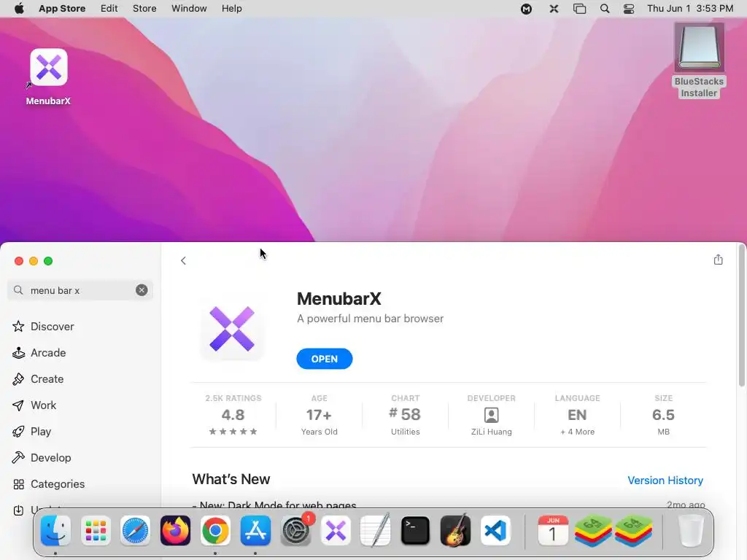Click the date and time in menu bar
747x560 pixels.
[690, 9]
